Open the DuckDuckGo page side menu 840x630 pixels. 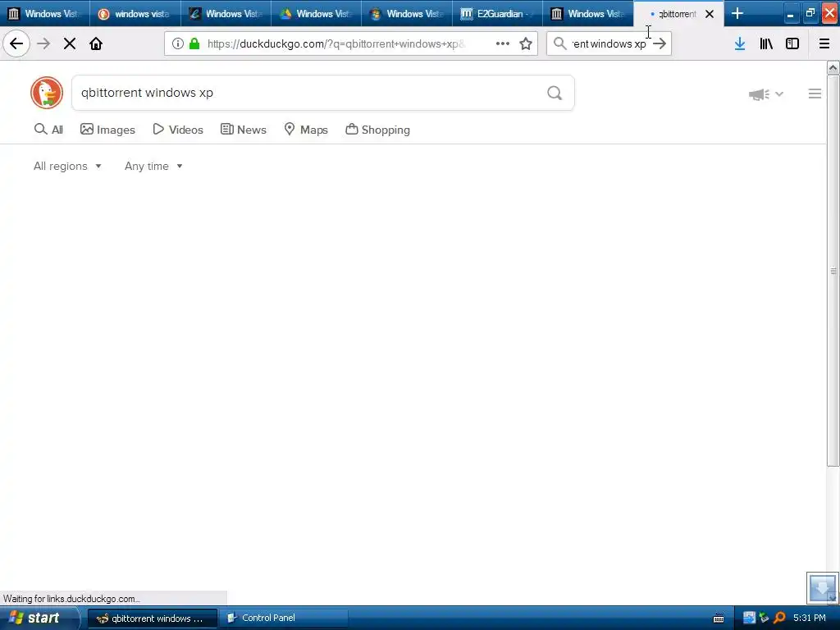pyautogui.click(x=815, y=94)
